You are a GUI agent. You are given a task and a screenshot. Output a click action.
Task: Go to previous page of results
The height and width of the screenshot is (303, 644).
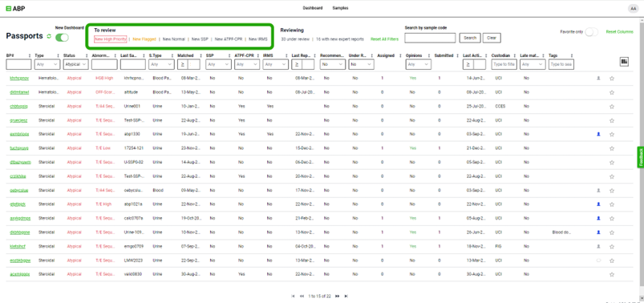(x=302, y=296)
